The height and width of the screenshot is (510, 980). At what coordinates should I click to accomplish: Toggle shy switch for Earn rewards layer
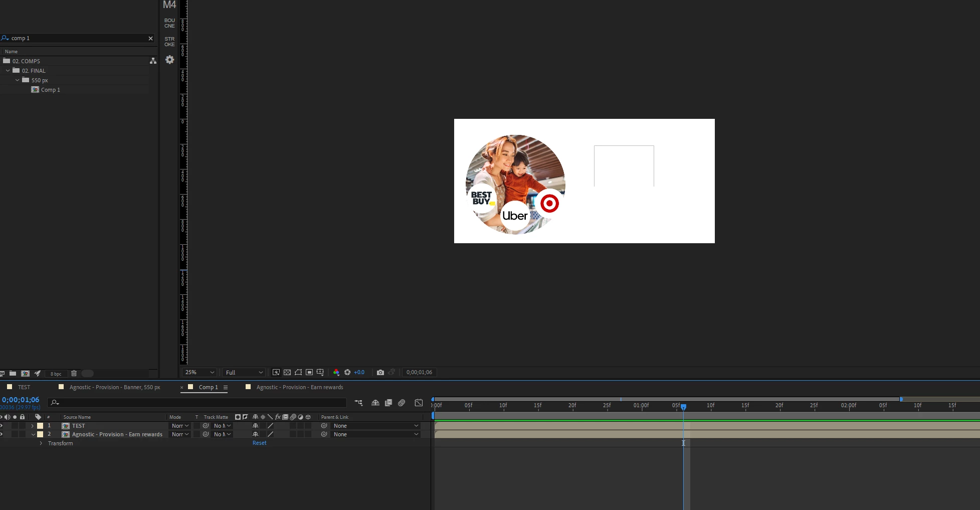(255, 434)
